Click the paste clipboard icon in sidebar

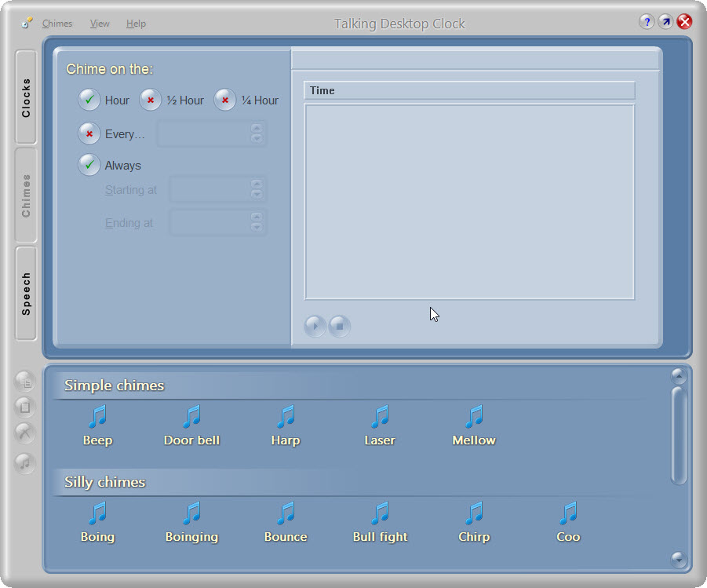pos(25,407)
